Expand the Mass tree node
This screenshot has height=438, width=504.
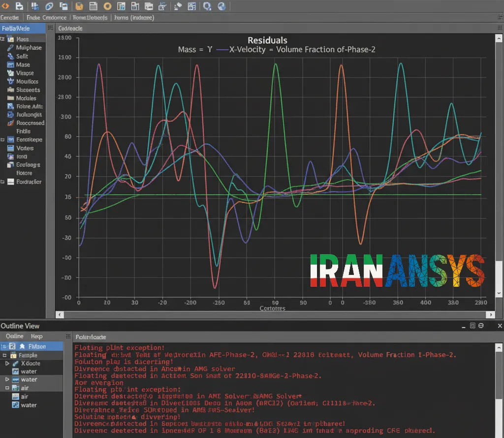coord(2,39)
